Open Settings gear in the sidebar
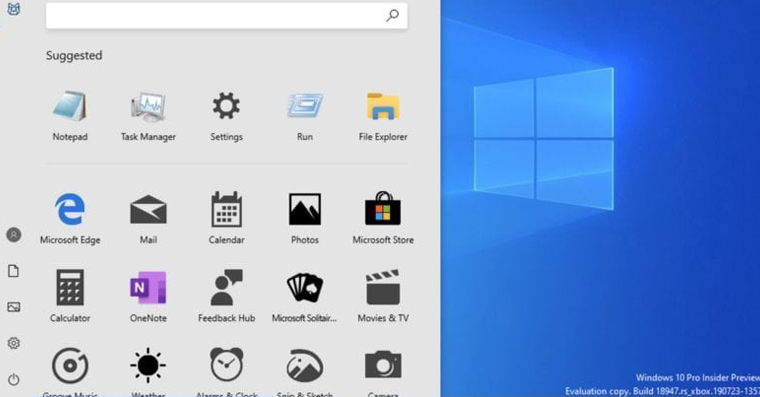 tap(14, 343)
